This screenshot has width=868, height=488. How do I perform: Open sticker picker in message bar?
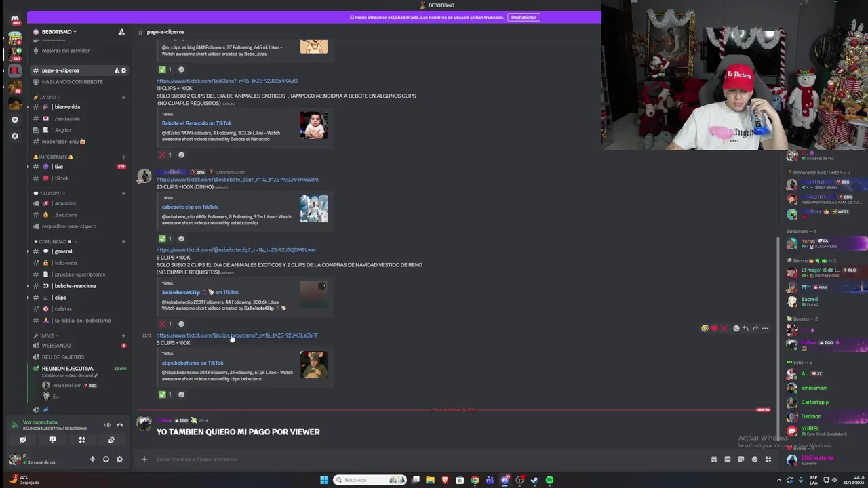(741, 459)
